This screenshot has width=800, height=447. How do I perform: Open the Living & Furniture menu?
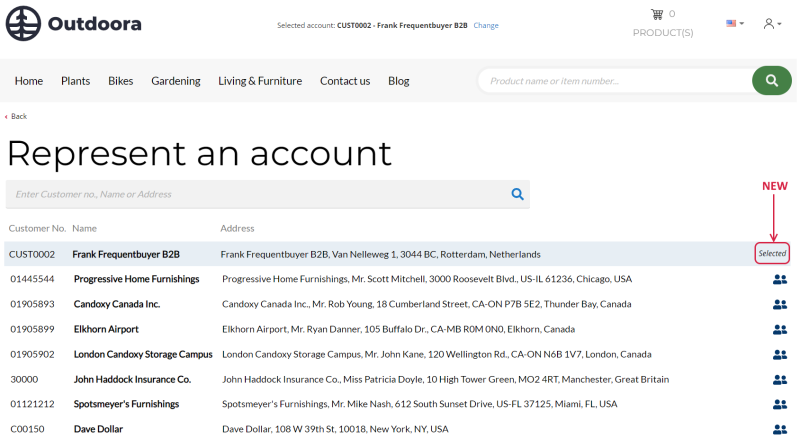[260, 81]
